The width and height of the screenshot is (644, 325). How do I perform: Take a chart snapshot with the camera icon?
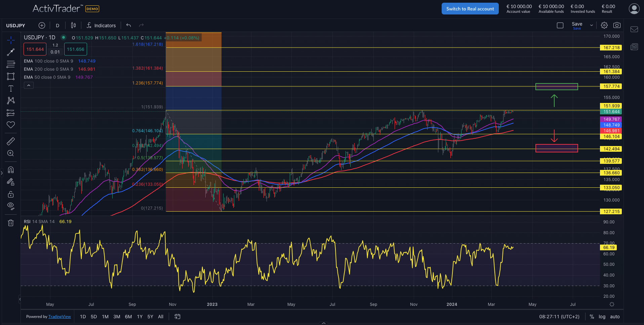[x=617, y=25]
